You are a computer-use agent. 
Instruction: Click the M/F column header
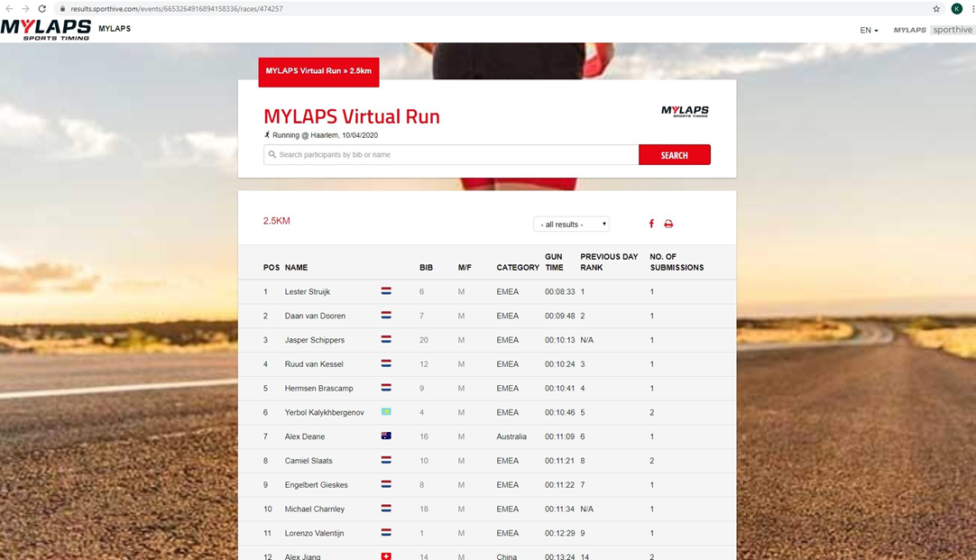[465, 268]
